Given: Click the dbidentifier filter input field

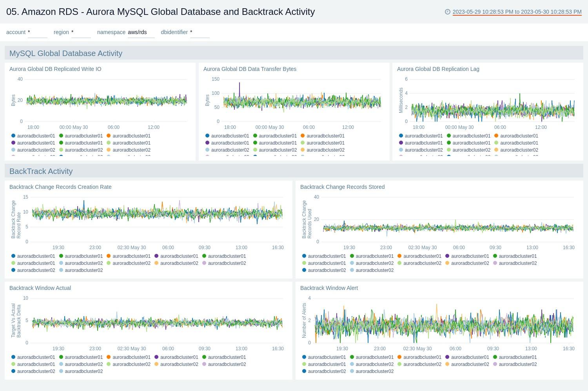Looking at the screenshot, I should pyautogui.click(x=200, y=32).
